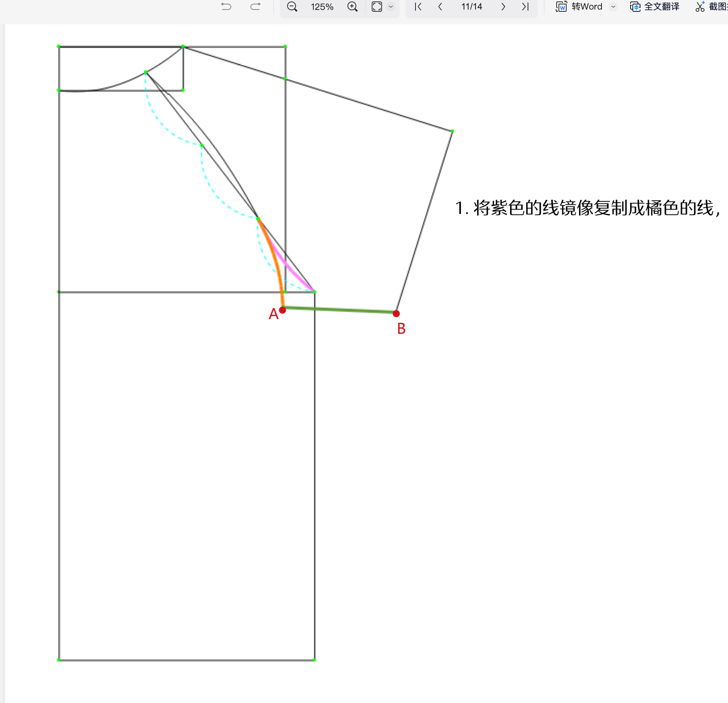Click the 转Word button
This screenshot has height=703, width=728.
click(579, 7)
